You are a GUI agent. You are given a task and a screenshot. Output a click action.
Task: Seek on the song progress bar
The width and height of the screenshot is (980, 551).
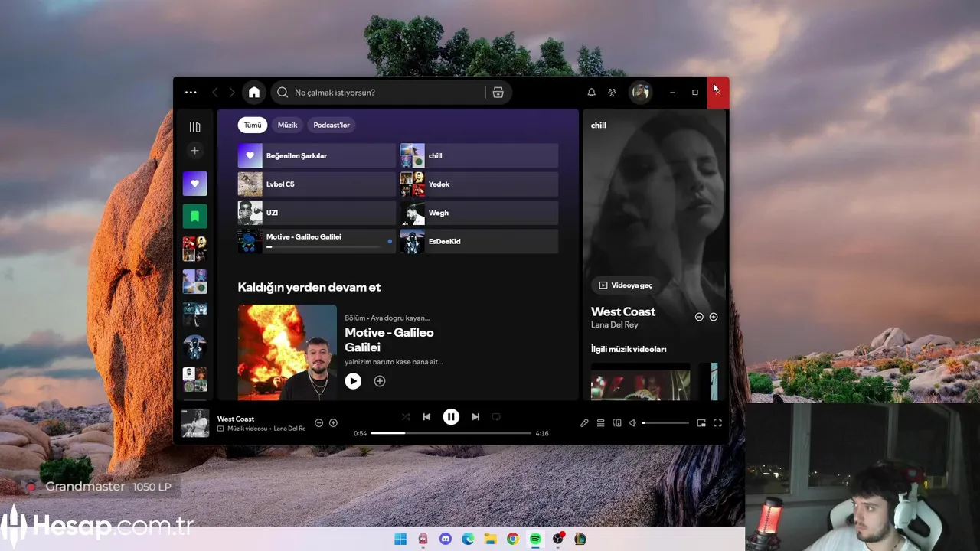point(451,433)
